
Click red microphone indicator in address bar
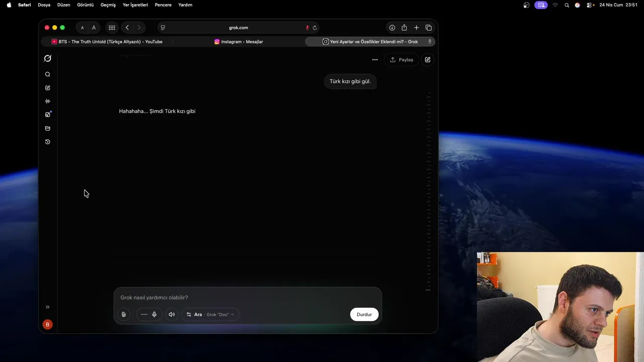click(x=307, y=28)
